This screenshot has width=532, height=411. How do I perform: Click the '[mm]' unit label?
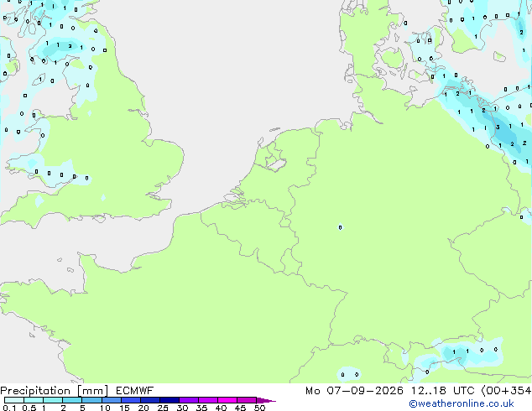pos(93,391)
